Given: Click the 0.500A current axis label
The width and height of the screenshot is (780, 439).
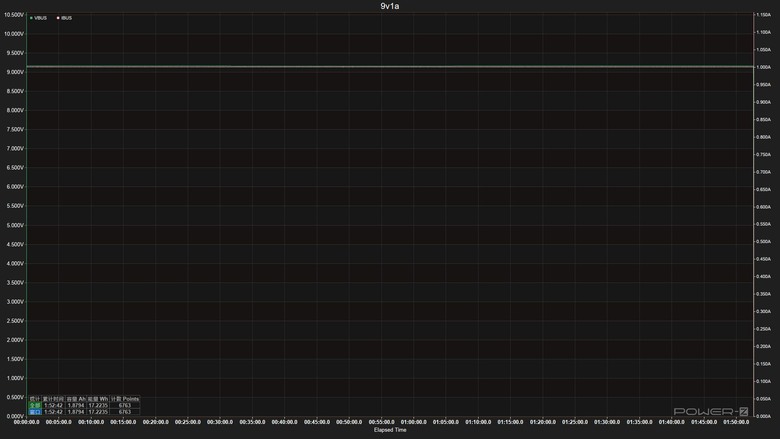Looking at the screenshot, I should [x=764, y=242].
